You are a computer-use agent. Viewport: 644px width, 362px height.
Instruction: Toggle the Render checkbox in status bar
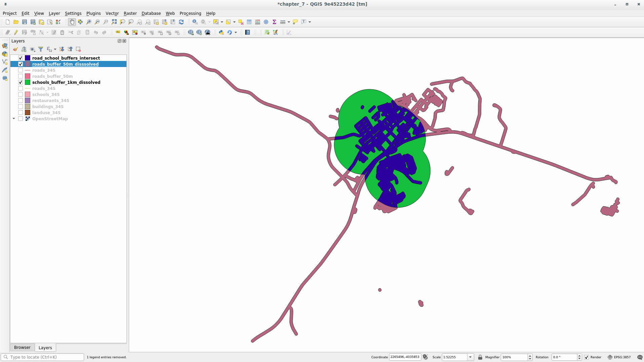586,357
